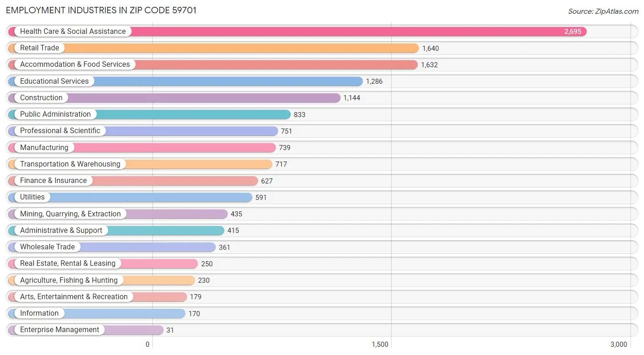Click the Utilities label
Screen dimensions: 644x355
tap(33, 197)
